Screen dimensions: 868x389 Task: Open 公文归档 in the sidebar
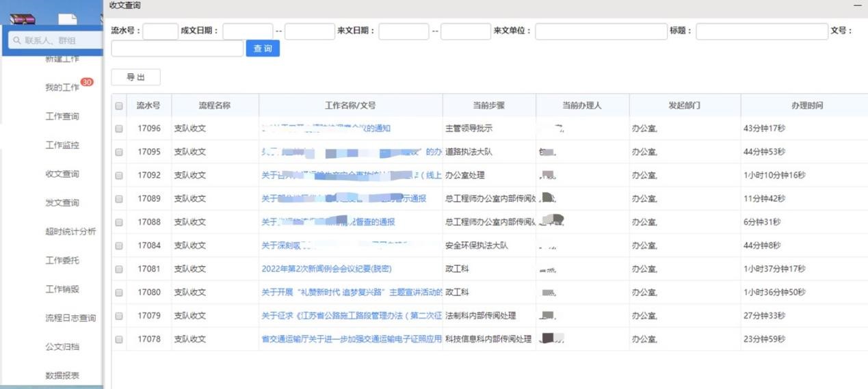point(62,347)
